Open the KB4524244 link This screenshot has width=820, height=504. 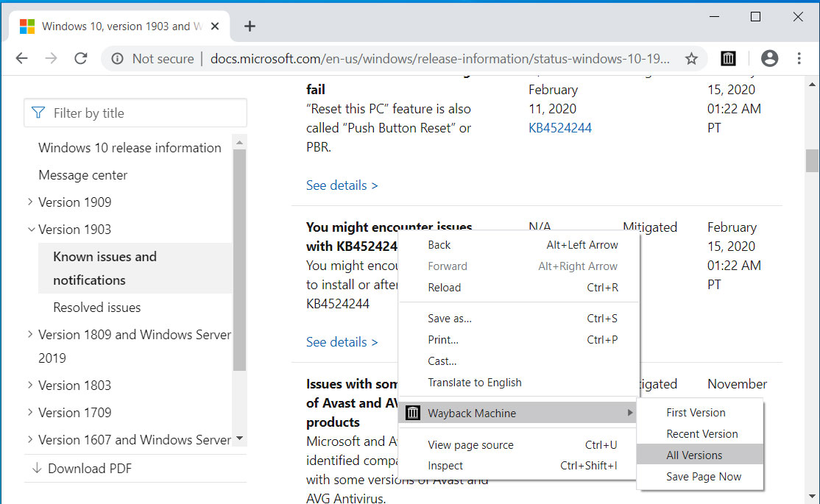pos(560,128)
